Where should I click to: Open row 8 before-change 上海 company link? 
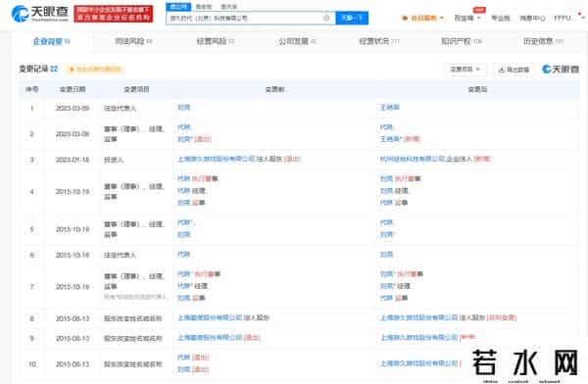click(210, 318)
